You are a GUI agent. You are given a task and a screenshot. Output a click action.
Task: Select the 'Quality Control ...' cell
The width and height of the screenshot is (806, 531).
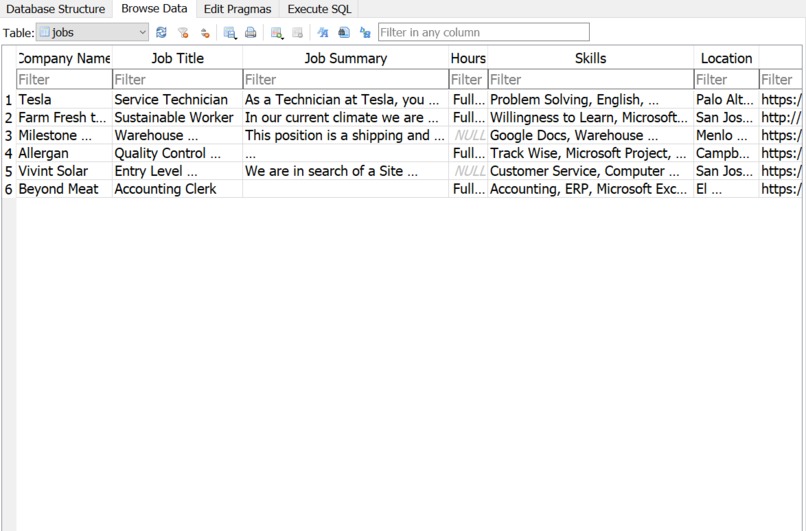click(x=177, y=153)
